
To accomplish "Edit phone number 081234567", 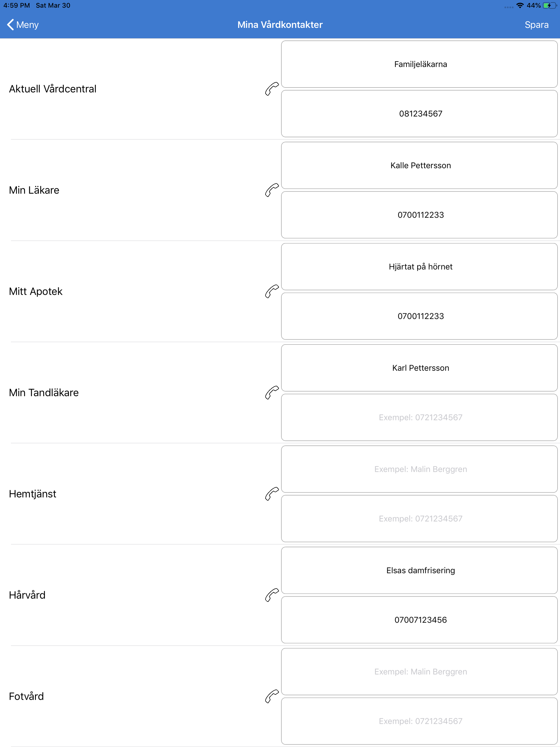I will tap(419, 113).
